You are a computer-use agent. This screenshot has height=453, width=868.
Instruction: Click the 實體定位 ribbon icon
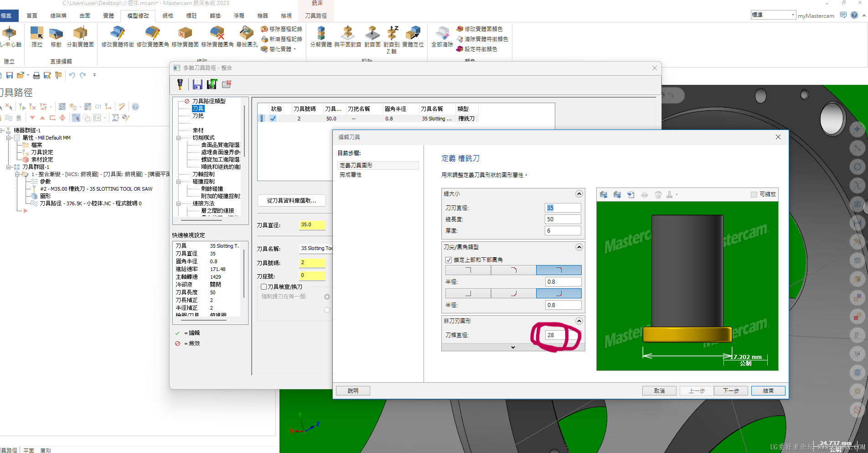413,36
